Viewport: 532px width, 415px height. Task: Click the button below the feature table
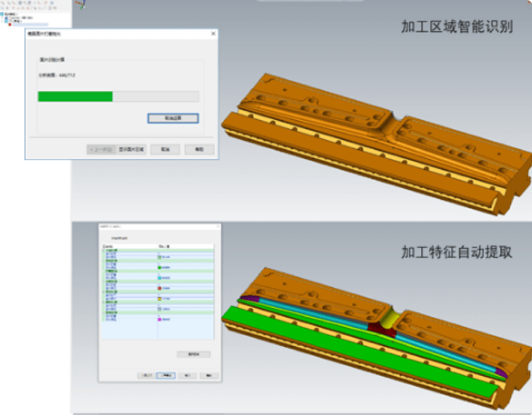tap(194, 354)
